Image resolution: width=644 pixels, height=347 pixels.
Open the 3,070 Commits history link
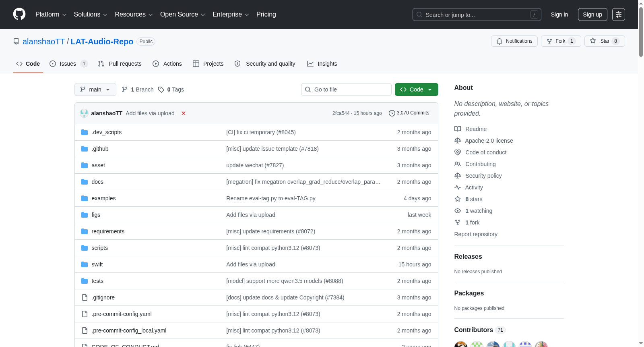(x=409, y=113)
